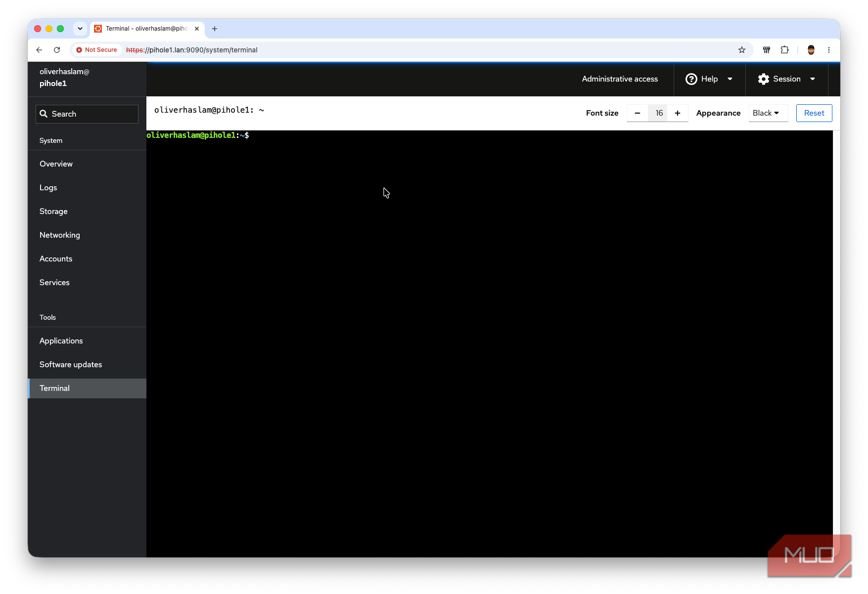Open the Networking page
This screenshot has height=594, width=868.
(x=87, y=235)
